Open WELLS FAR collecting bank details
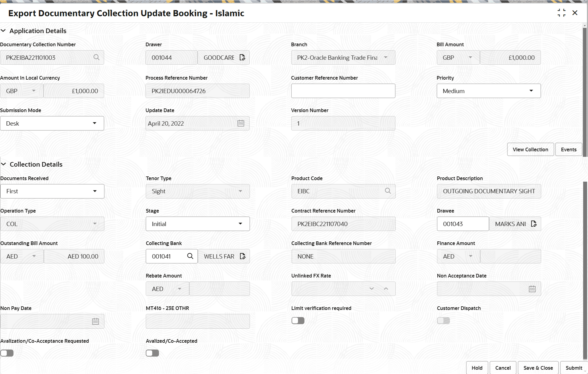Screen dimensions: 588x374 click(x=243, y=256)
